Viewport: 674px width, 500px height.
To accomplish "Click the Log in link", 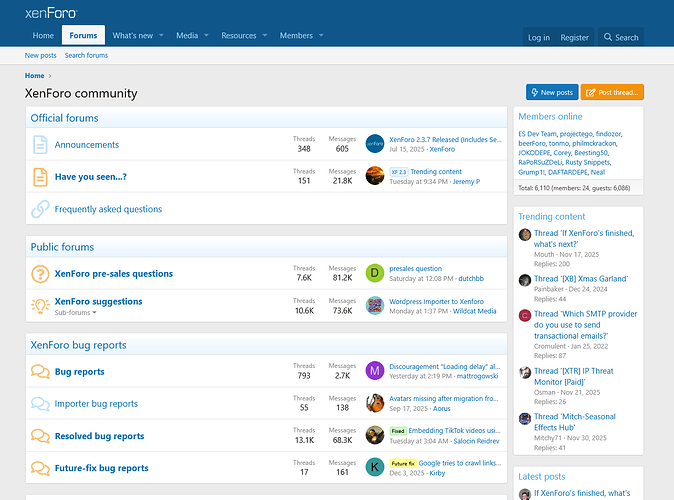I will 539,37.
